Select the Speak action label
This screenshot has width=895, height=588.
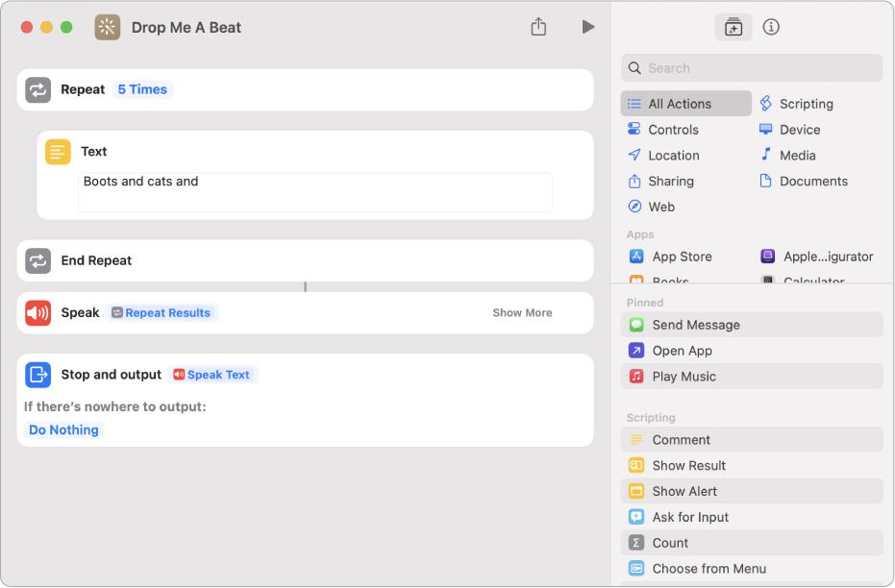coord(80,313)
